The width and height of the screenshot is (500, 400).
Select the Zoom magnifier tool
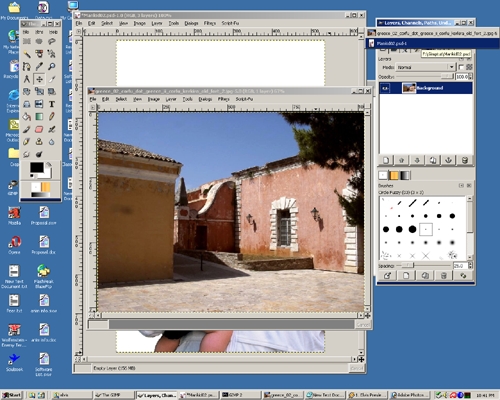click(52, 66)
